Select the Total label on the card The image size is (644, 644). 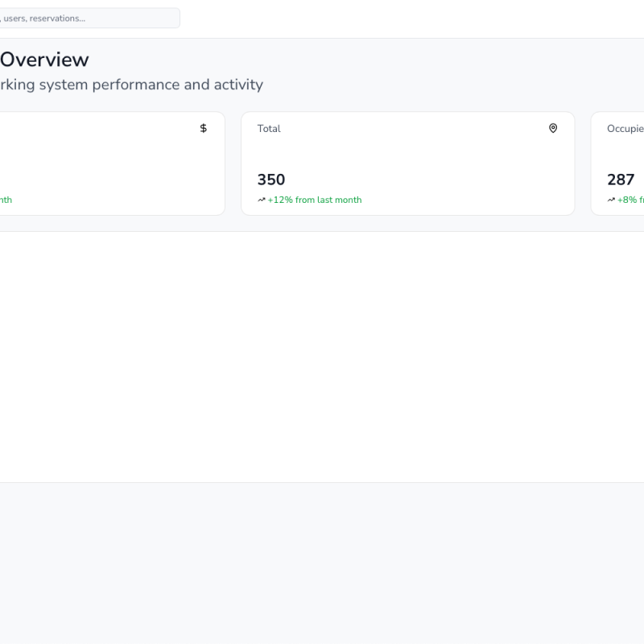tap(269, 129)
